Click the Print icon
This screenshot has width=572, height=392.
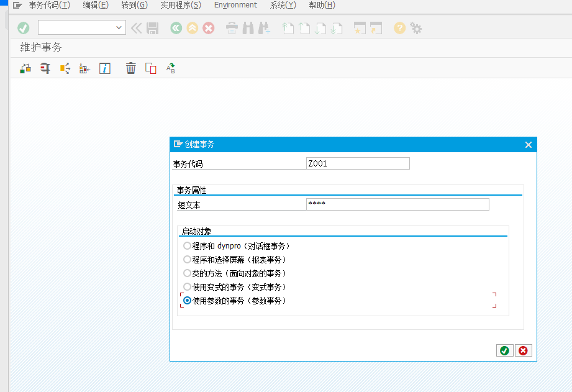[x=232, y=28]
